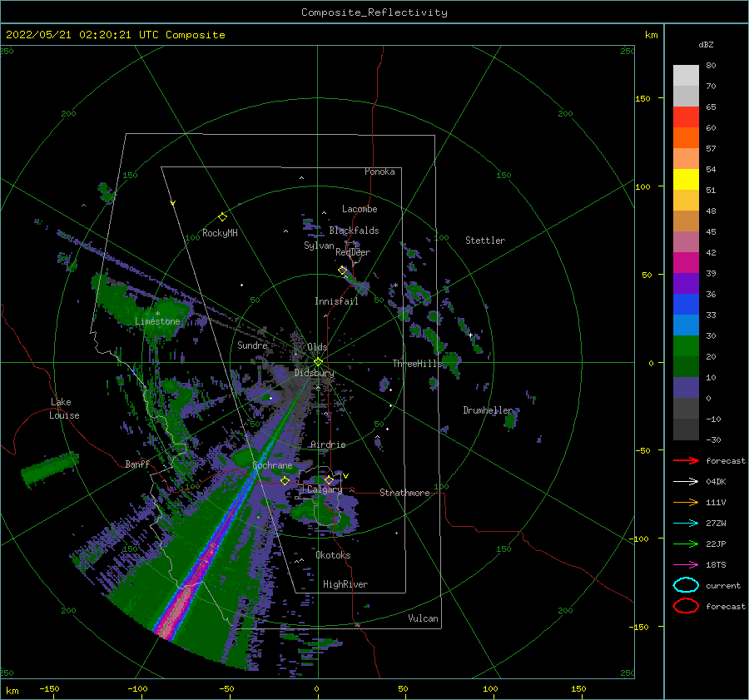Click the red forecast arrow in legend
This screenshot has height=700, width=749.
tap(686, 460)
